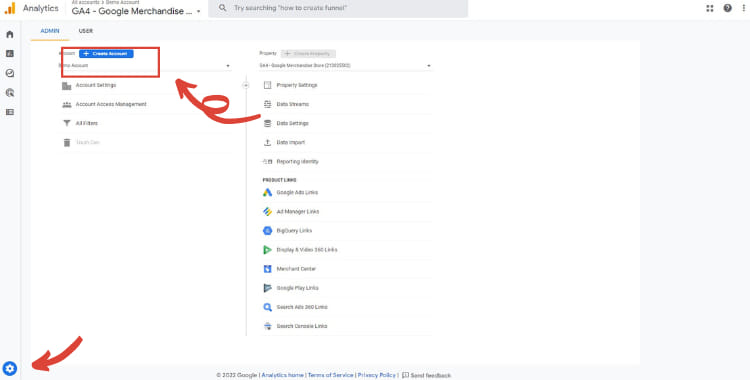Screen dimensions: 750x380
Task: Open Ad Manager Links text
Action: (x=298, y=212)
